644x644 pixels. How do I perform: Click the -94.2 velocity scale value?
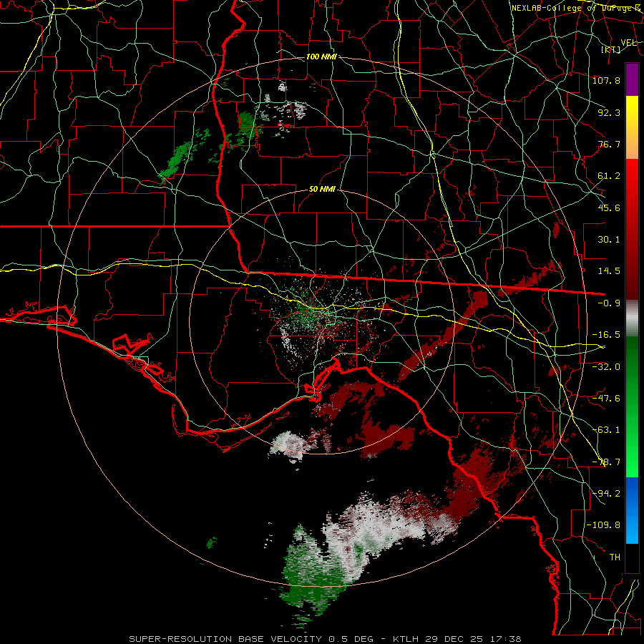pos(606,494)
